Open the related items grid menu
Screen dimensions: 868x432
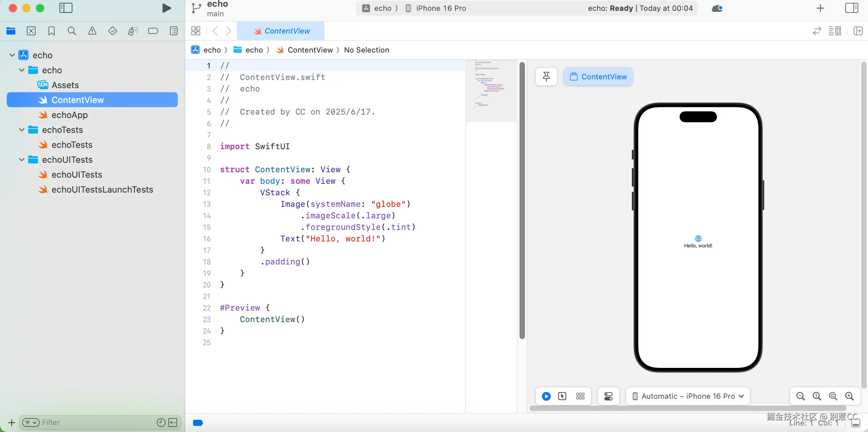pyautogui.click(x=196, y=31)
